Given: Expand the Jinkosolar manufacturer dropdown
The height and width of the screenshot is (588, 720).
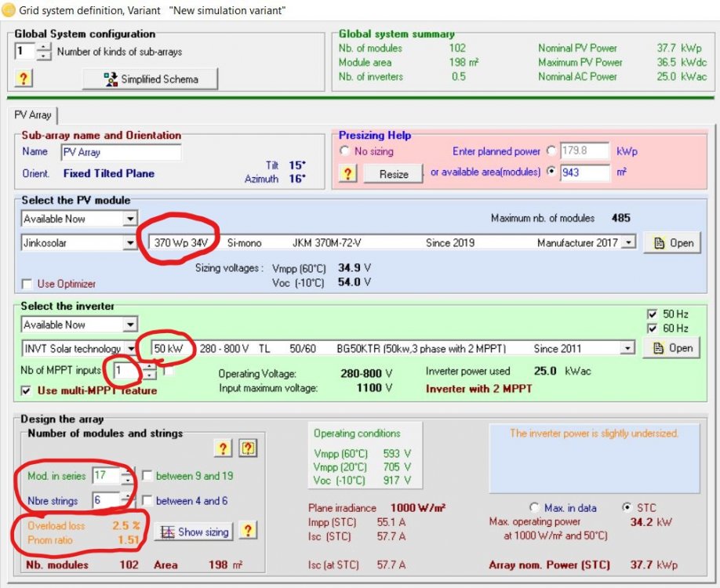Looking at the screenshot, I should click(130, 243).
